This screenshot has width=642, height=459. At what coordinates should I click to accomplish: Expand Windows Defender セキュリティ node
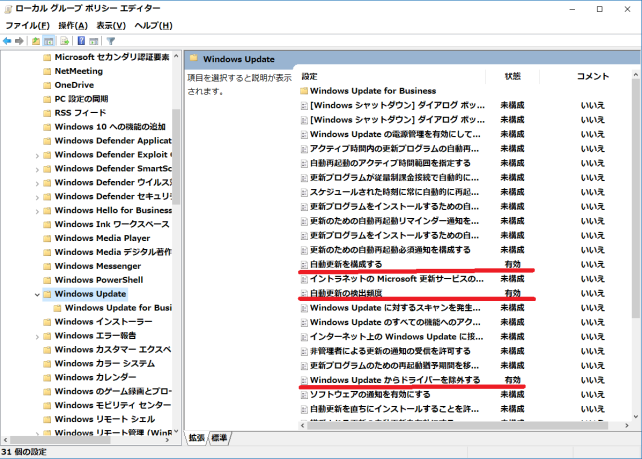(37, 197)
